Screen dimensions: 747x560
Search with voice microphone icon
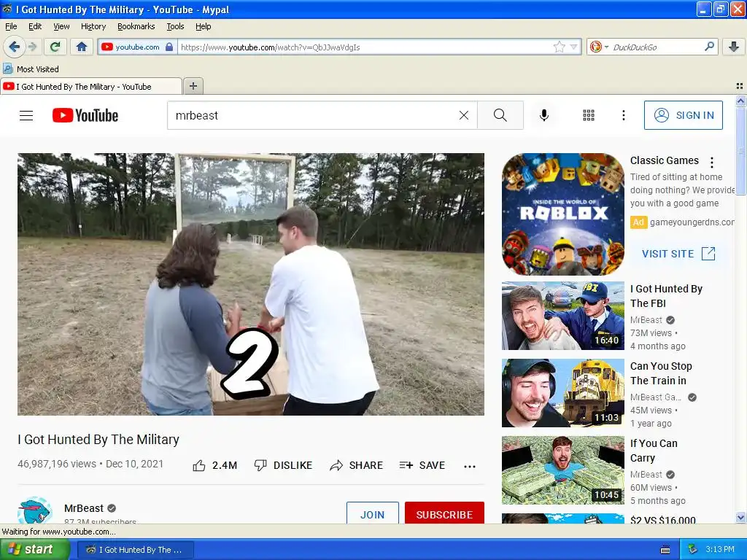point(544,115)
